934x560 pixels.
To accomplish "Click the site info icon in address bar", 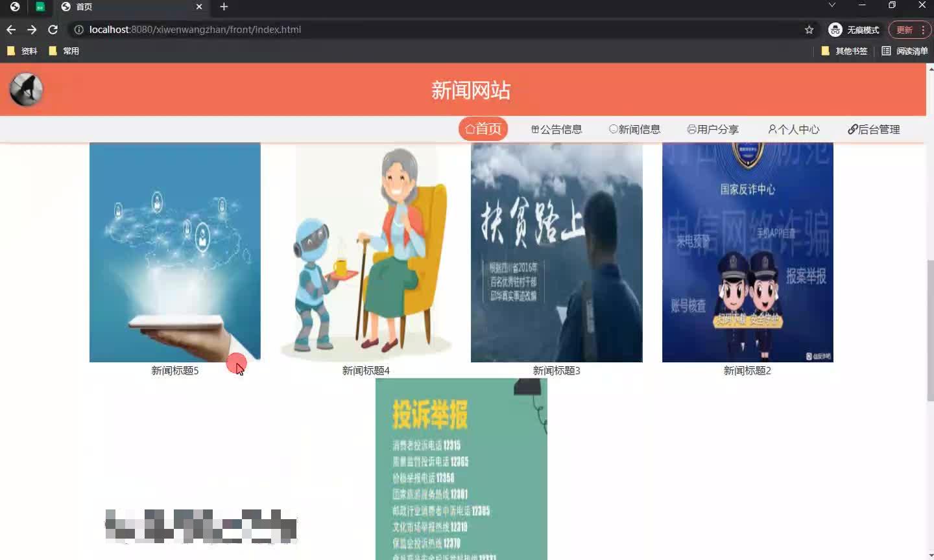I will [78, 30].
